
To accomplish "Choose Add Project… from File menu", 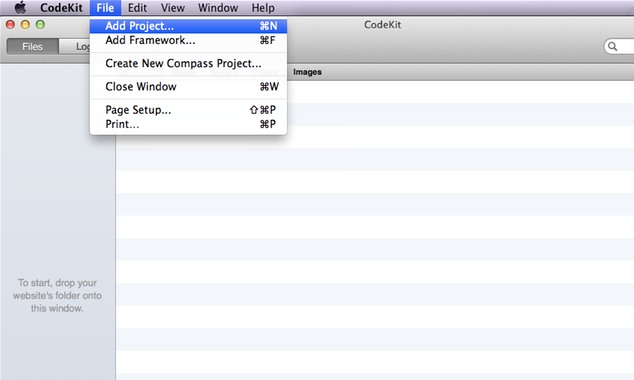I will click(188, 26).
